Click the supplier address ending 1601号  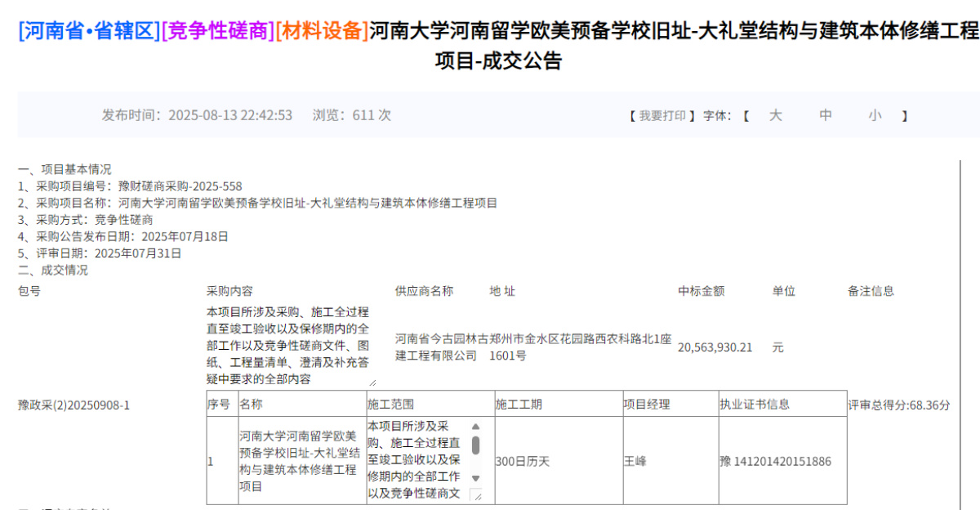[x=581, y=347]
